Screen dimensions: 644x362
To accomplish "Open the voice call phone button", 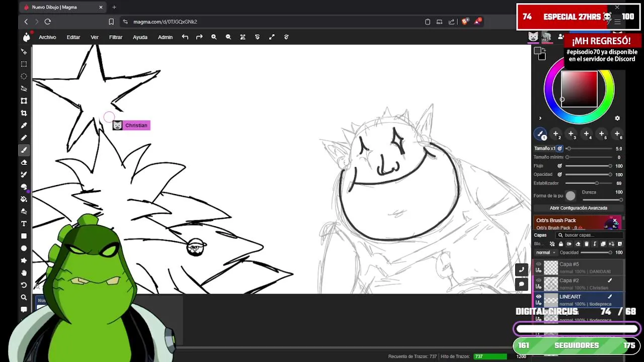I will (x=522, y=269).
